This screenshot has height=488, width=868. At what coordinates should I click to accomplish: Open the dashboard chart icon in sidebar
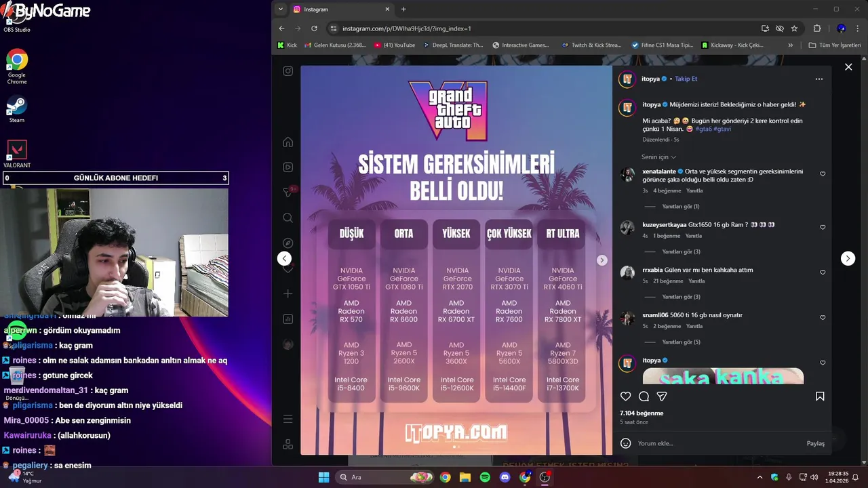(288, 319)
